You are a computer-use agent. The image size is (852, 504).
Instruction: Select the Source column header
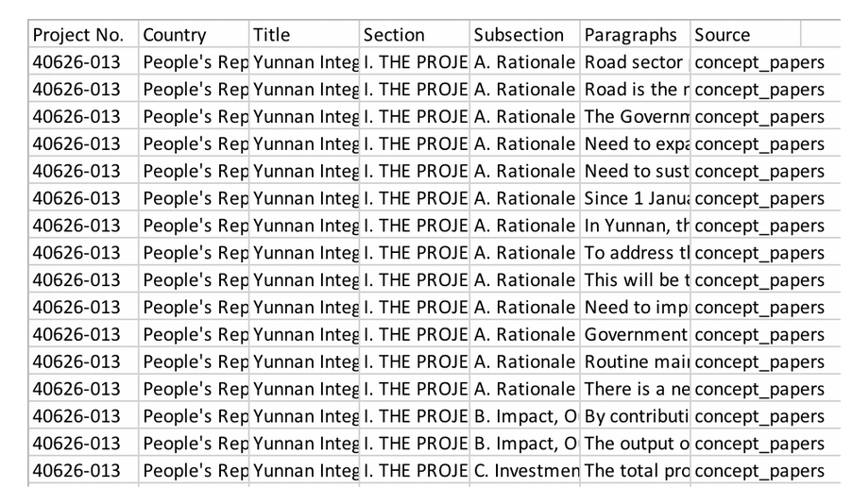pyautogui.click(x=745, y=34)
